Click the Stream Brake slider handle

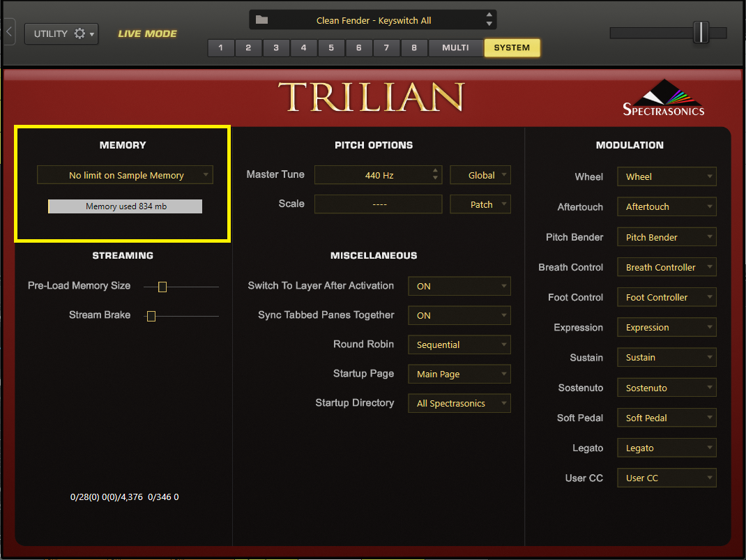point(151,316)
